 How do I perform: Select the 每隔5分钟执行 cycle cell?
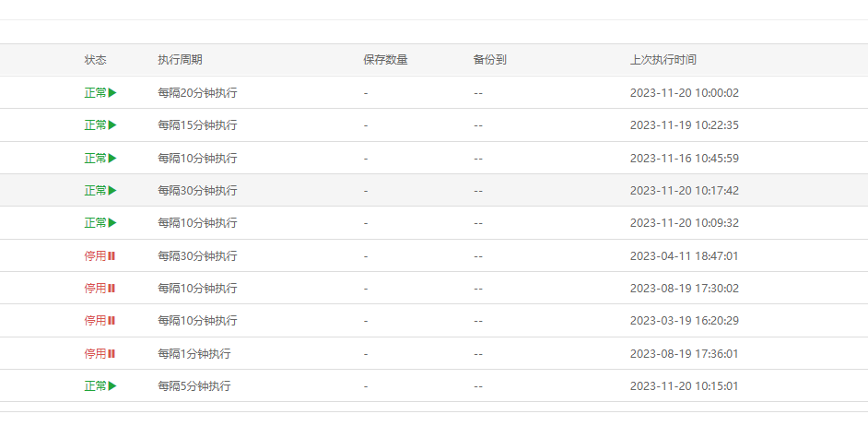[x=194, y=386]
